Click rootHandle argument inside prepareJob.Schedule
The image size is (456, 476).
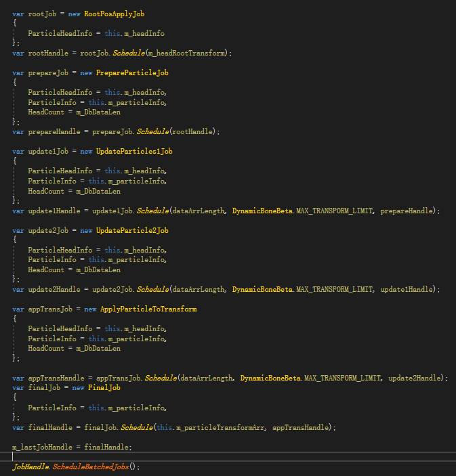[192, 132]
